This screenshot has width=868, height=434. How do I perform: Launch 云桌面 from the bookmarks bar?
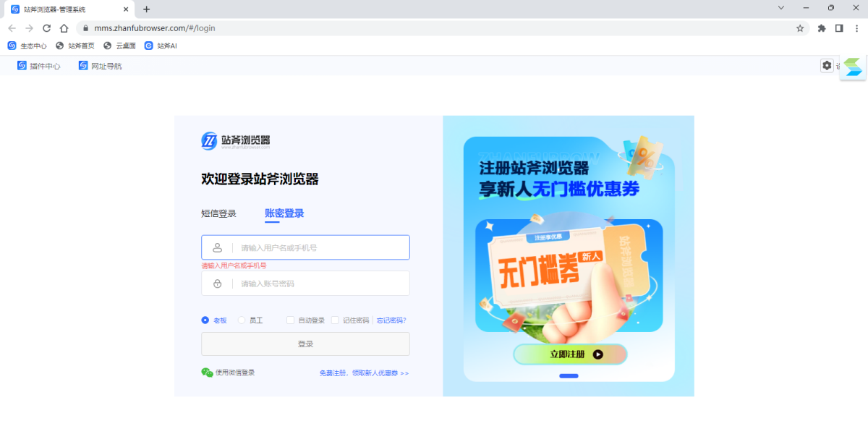(x=120, y=45)
